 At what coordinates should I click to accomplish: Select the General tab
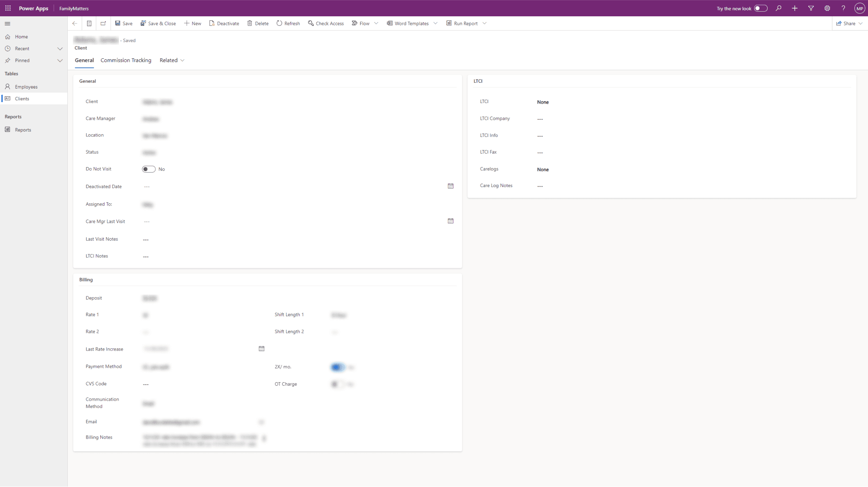pyautogui.click(x=84, y=60)
